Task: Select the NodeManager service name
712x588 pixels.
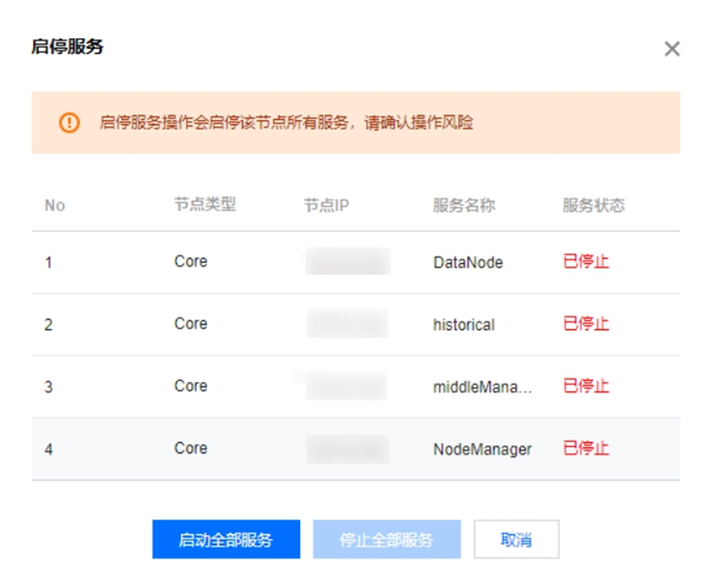Action: pos(482,450)
